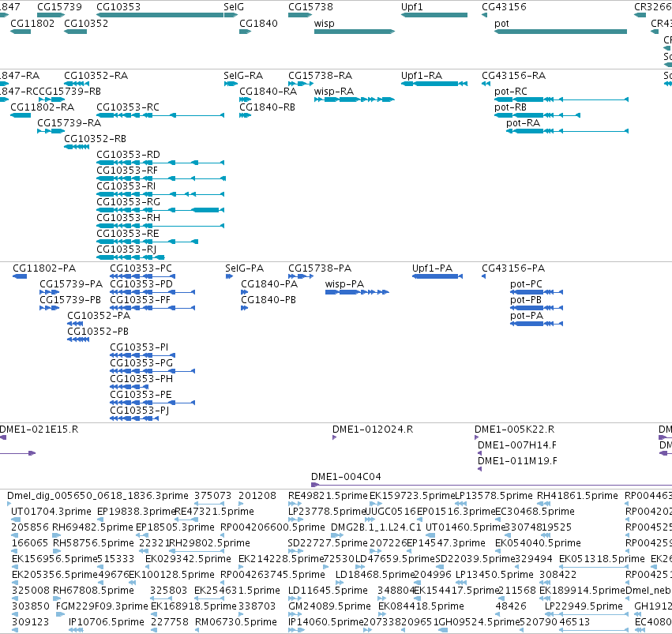Viewport: 672px width, 634px height.
Task: Select transcript CG10353-RC label
Action: (x=128, y=107)
